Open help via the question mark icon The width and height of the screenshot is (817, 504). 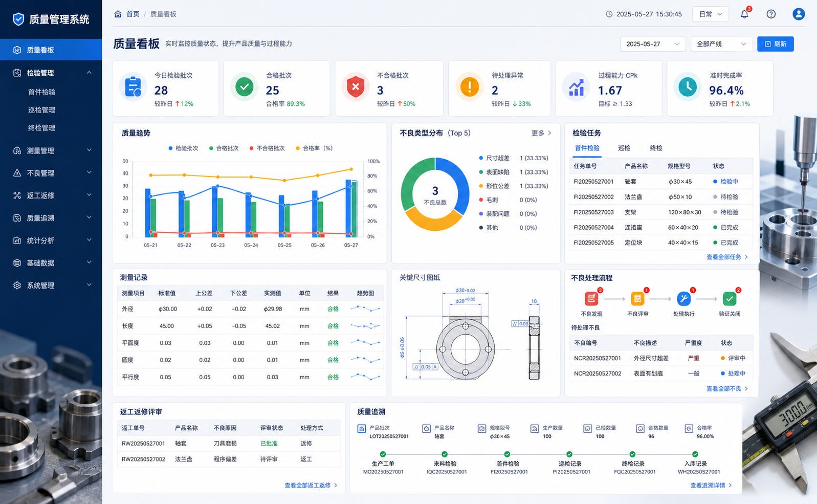pyautogui.click(x=771, y=14)
